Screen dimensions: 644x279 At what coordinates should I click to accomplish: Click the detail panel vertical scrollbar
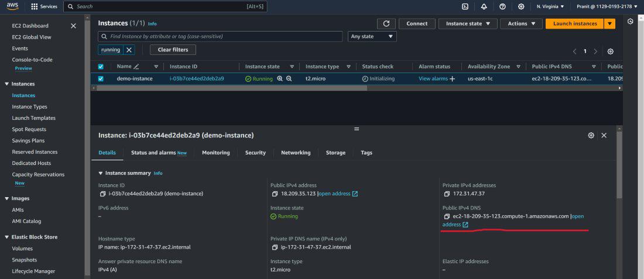(619, 166)
